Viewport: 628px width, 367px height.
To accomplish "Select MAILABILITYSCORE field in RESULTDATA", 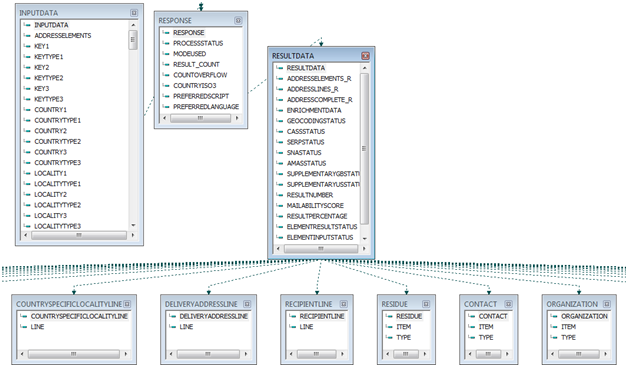I will [315, 206].
